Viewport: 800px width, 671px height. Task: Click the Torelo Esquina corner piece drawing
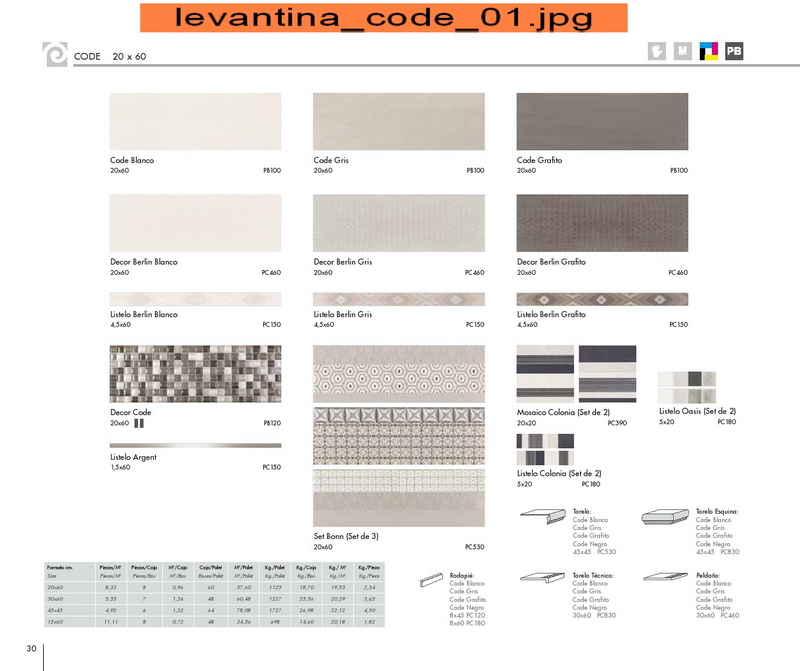(665, 516)
